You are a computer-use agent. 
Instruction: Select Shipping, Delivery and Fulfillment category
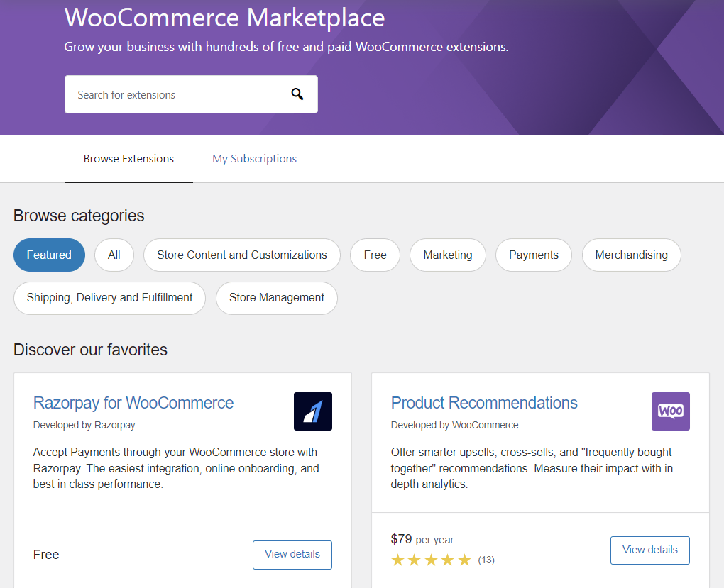point(109,298)
